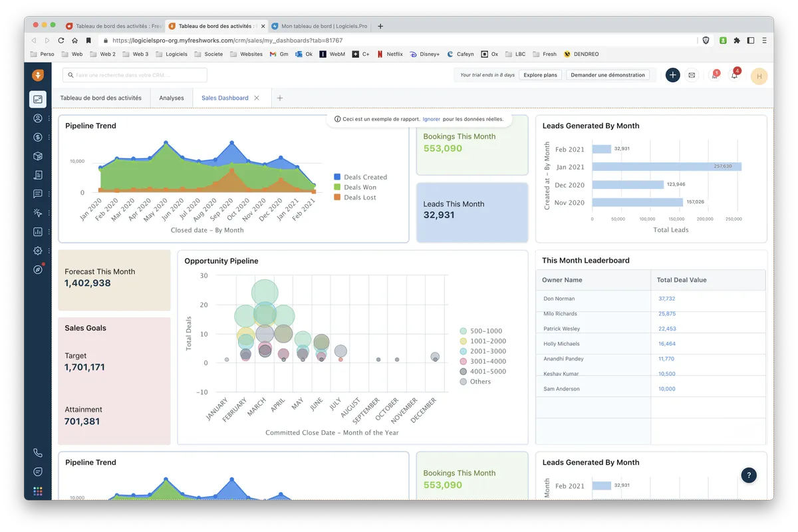The image size is (798, 532).
Task: Open the Settings gear in the sidebar
Action: coord(38,251)
